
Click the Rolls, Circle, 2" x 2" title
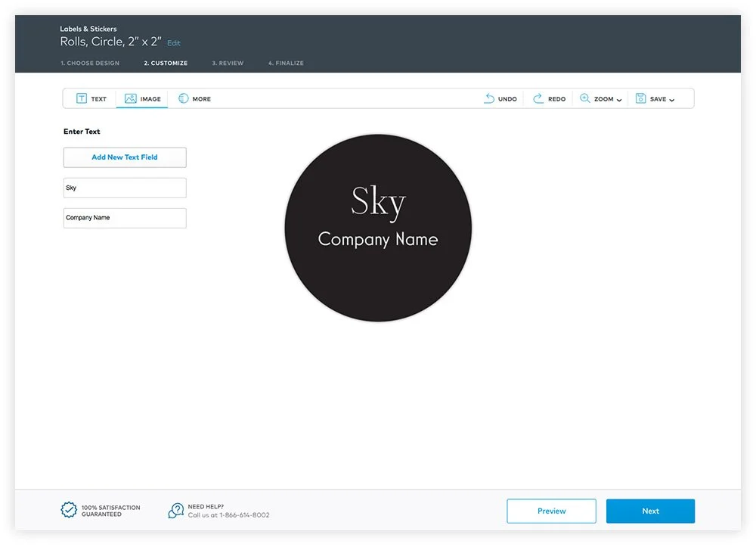coord(111,42)
